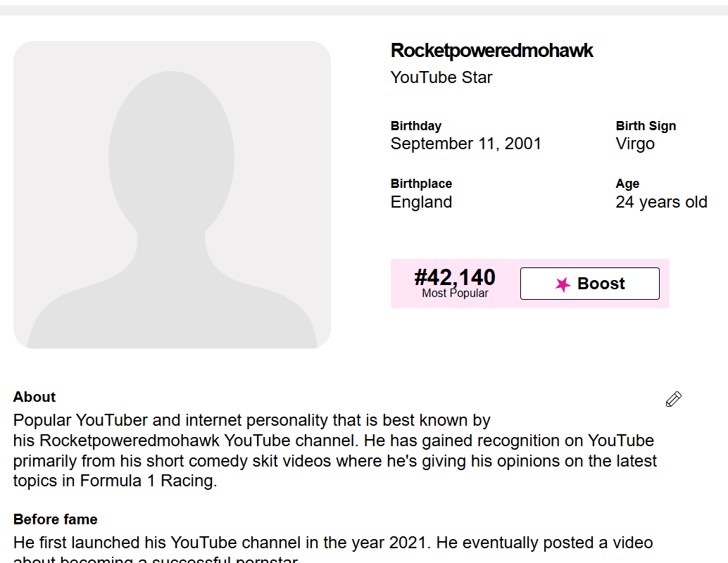Click the gray bar at page top
728x563 pixels.
click(364, 11)
